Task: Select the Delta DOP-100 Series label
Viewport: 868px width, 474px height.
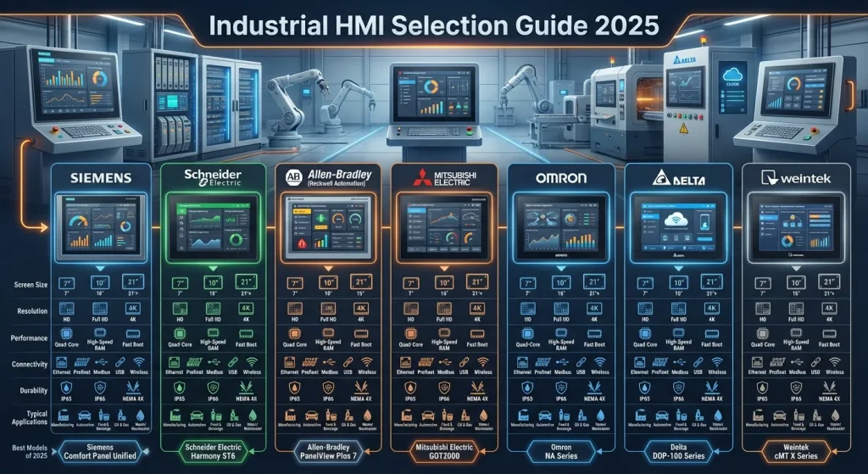Action: click(x=678, y=451)
